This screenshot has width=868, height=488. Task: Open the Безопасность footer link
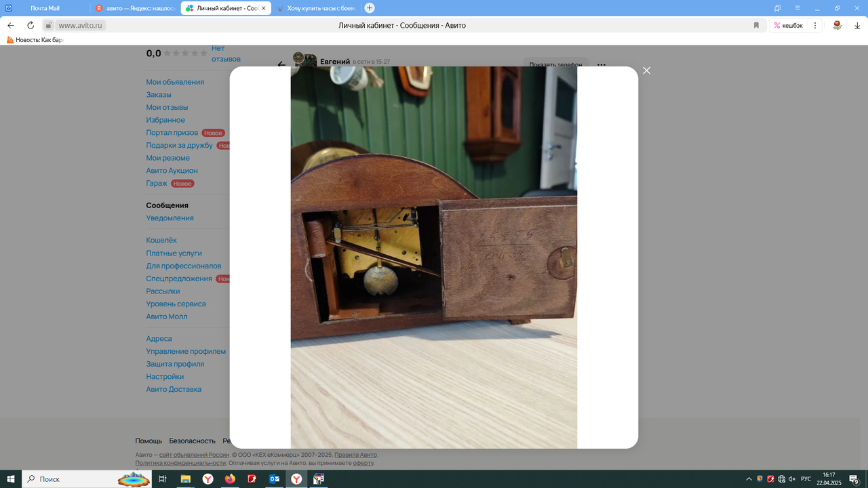click(x=193, y=441)
